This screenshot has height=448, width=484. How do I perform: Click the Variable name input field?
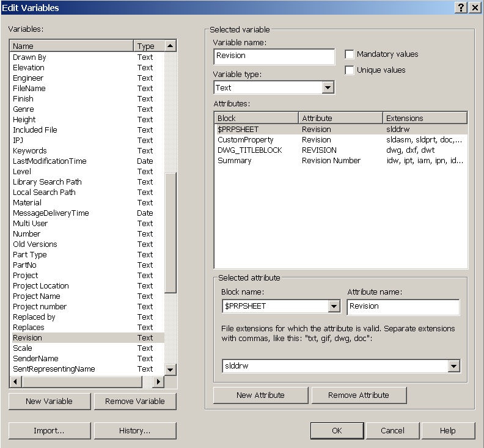(x=274, y=56)
